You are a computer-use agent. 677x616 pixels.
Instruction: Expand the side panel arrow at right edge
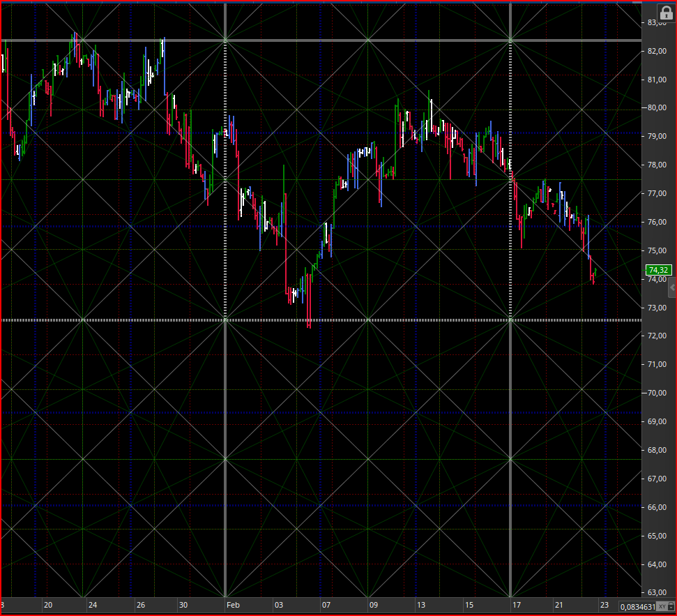point(672,288)
